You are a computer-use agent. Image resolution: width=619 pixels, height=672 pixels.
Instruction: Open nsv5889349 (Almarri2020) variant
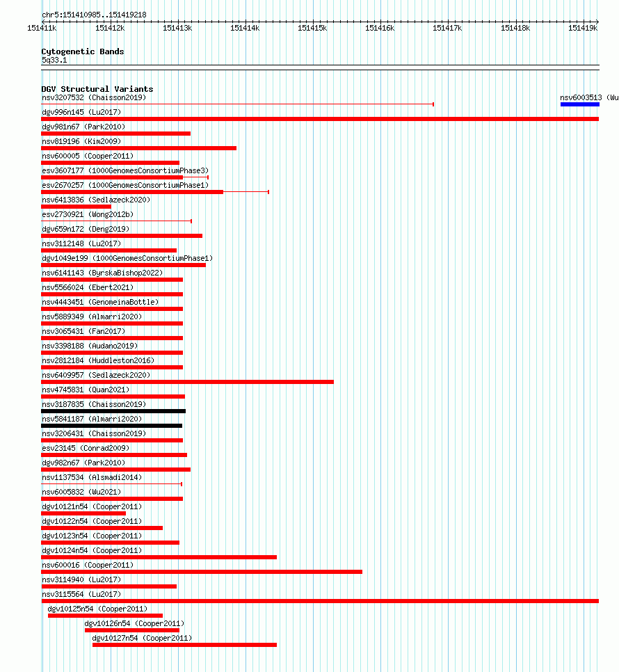point(92,317)
